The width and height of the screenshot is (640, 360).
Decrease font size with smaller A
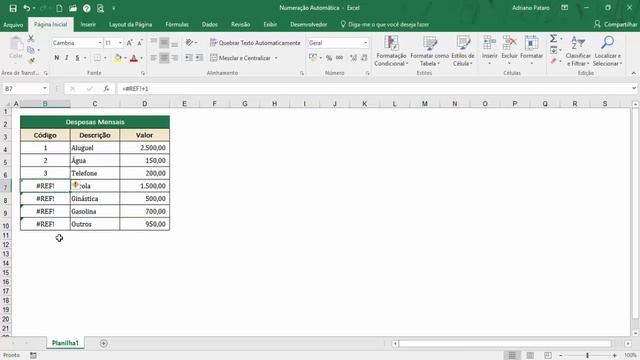point(140,43)
